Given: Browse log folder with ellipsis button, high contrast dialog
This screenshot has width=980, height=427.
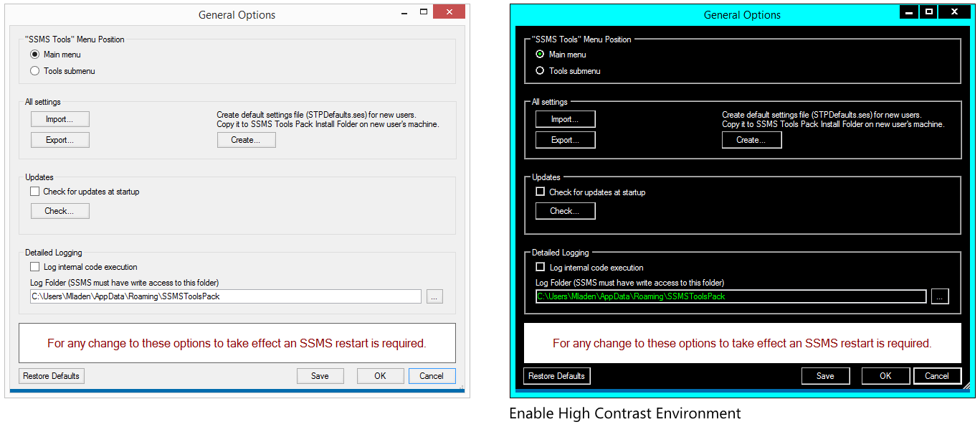Looking at the screenshot, I should click(941, 296).
